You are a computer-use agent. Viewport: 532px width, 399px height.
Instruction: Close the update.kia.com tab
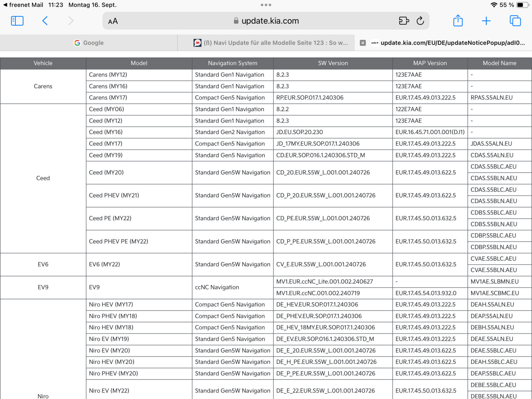[x=363, y=43]
